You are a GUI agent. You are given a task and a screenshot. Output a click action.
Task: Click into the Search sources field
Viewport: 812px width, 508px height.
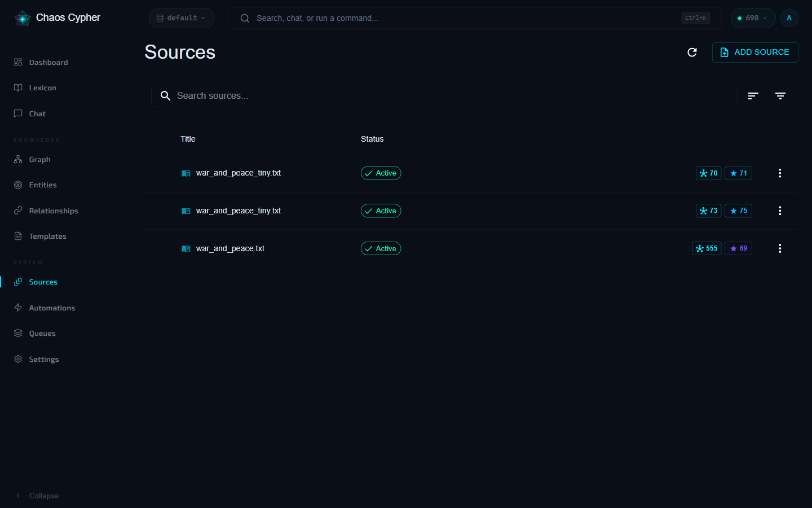[444, 96]
